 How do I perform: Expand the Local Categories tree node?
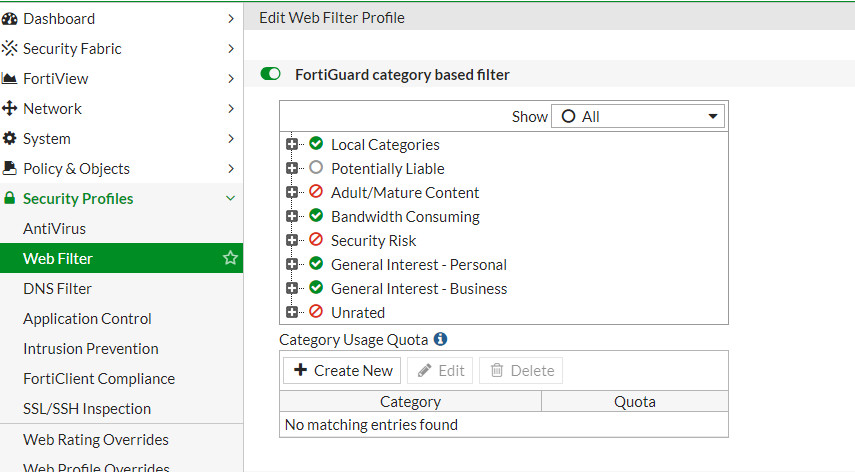coord(292,144)
